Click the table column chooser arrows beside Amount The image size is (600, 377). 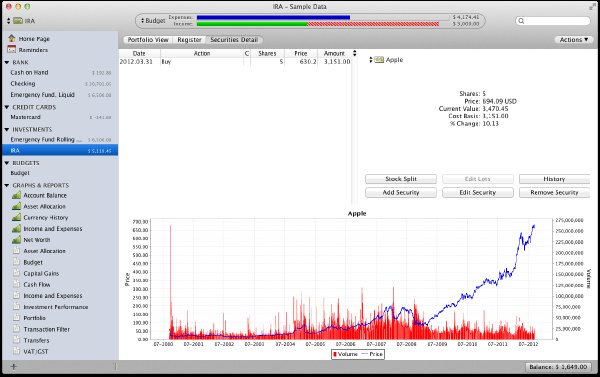[x=354, y=53]
